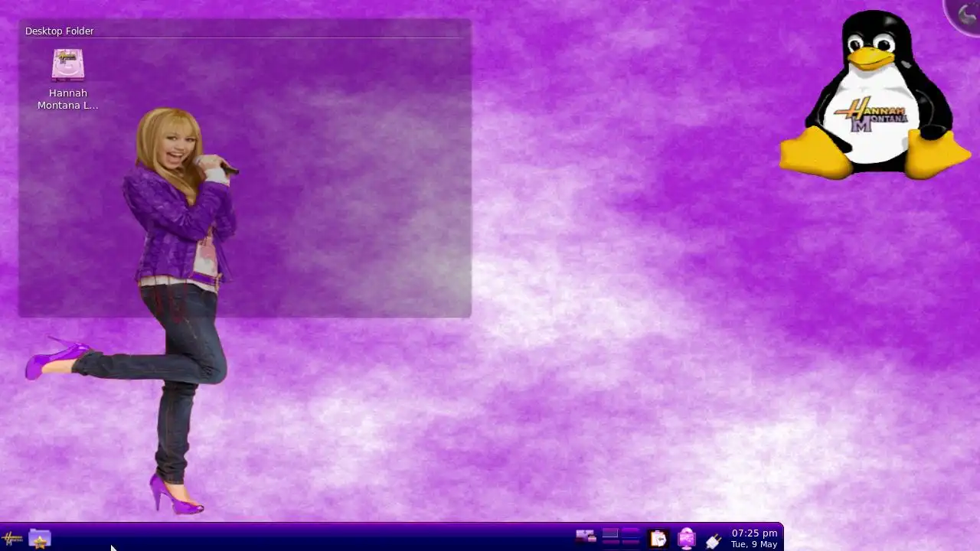980x551 pixels.
Task: Open the starred folder in the panel
Action: click(40, 539)
